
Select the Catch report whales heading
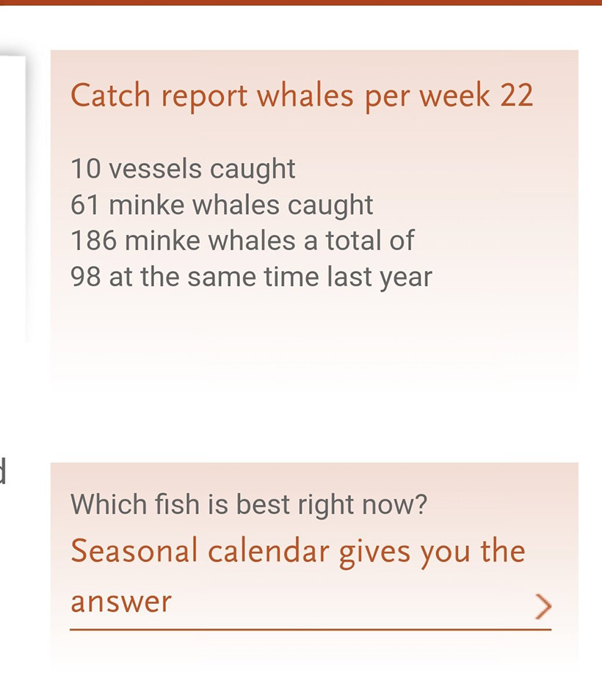click(301, 96)
